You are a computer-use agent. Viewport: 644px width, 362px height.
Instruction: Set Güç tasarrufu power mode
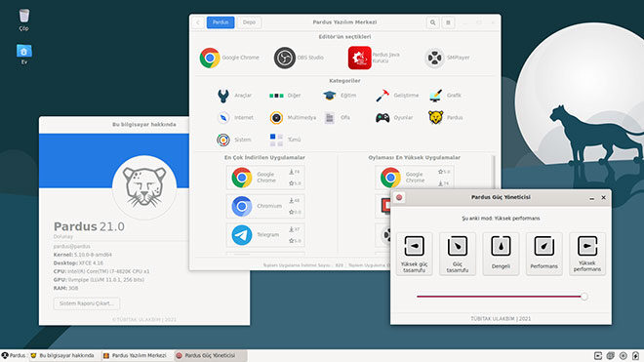458,254
